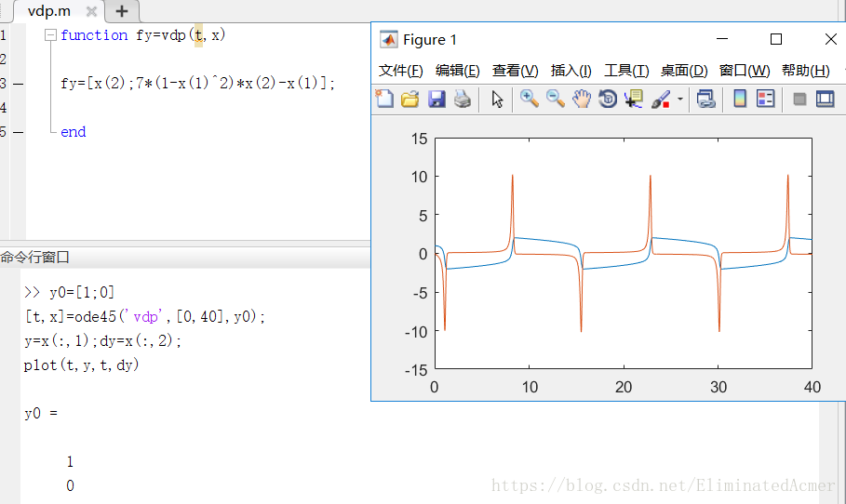Click the Hide Plot Tools icon
This screenshot has width=846, height=504.
click(799, 99)
